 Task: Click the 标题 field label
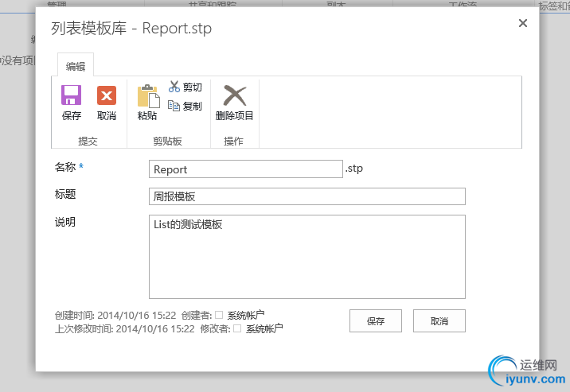coord(65,194)
